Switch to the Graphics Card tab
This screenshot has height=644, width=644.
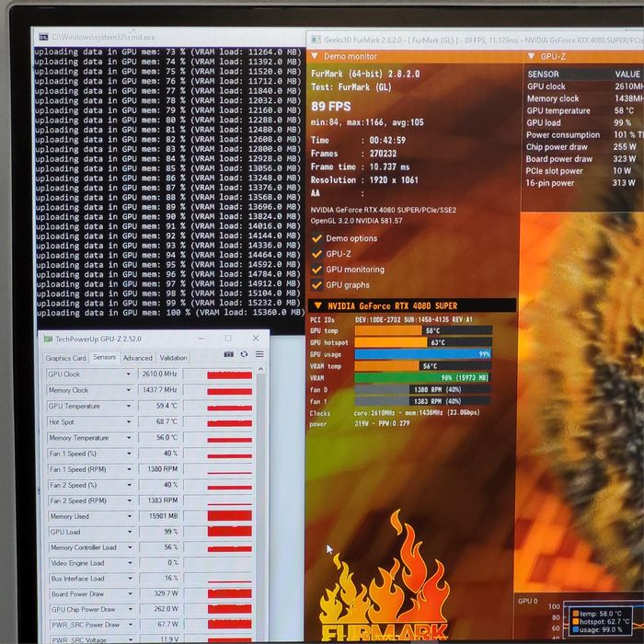(x=65, y=358)
